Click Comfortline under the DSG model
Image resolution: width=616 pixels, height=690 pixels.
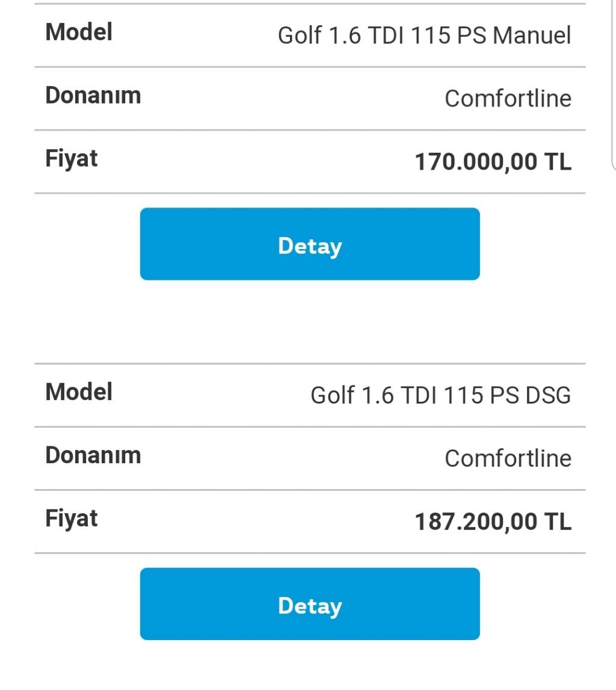[508, 458]
